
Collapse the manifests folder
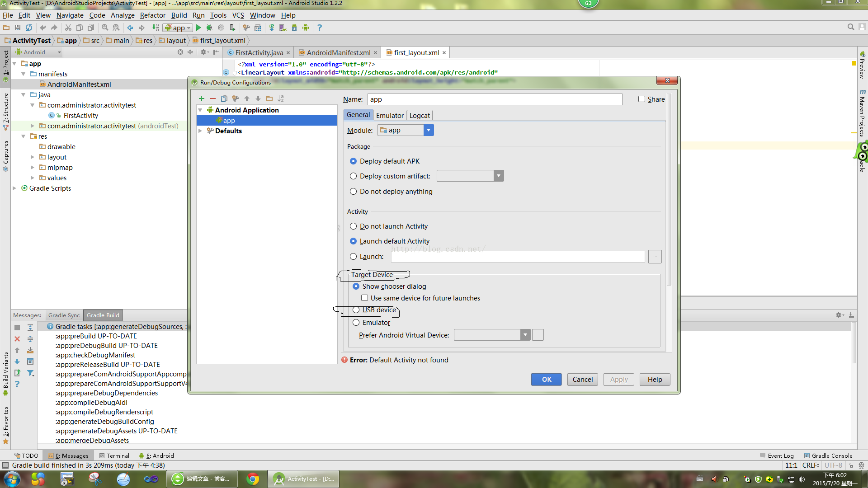pos(24,74)
